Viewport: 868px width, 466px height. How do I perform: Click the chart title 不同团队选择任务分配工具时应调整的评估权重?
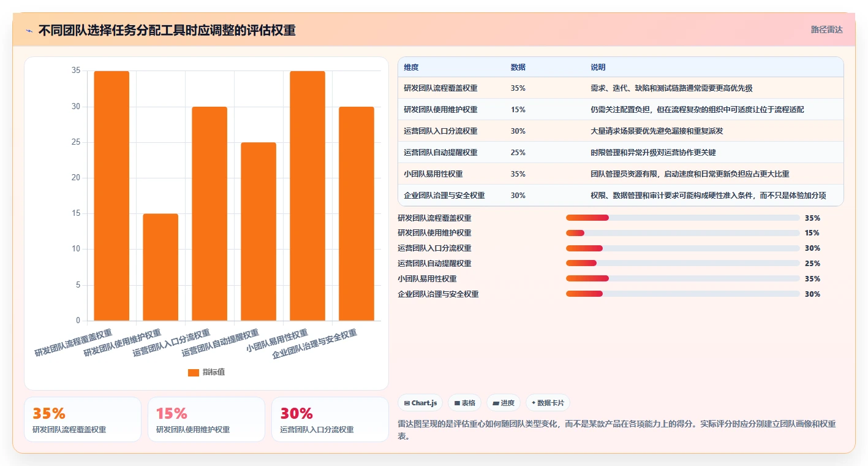(x=167, y=31)
